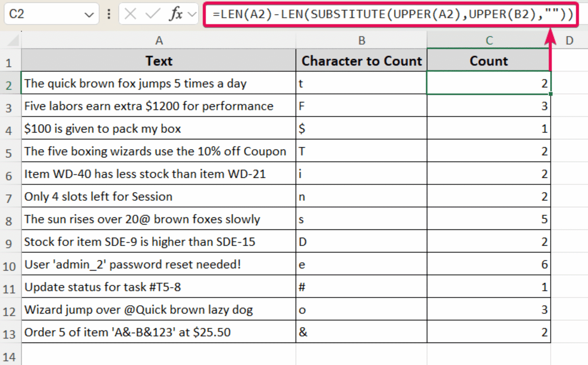Confirm the entry with the checkmark icon
Image resolution: width=588 pixels, height=365 pixels.
point(153,14)
